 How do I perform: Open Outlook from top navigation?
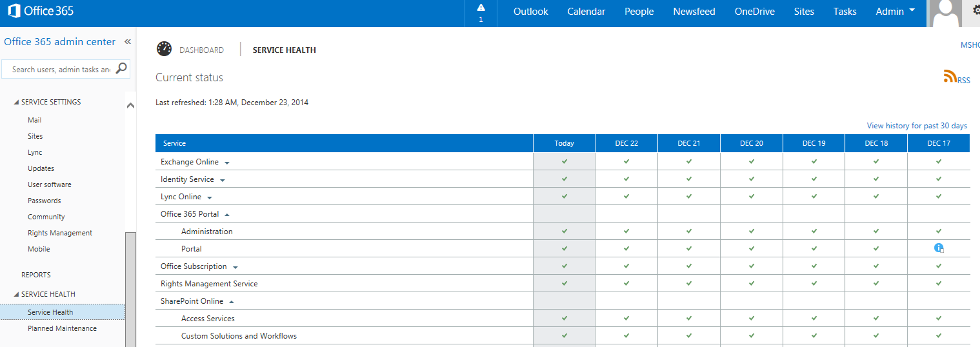(x=531, y=11)
